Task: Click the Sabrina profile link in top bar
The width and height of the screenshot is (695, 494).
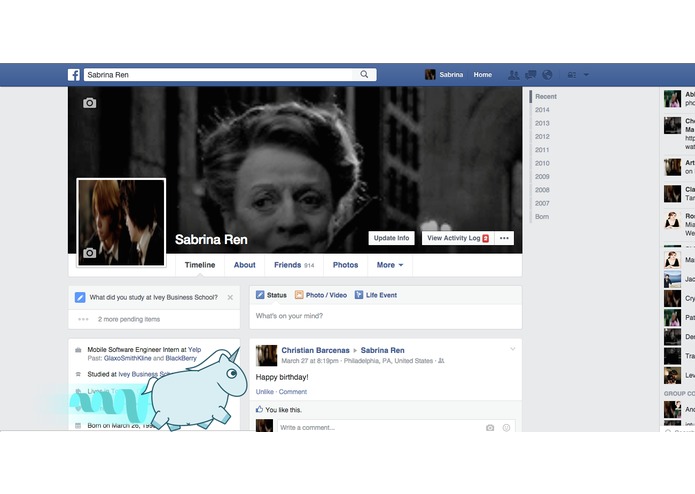Action: [x=444, y=75]
